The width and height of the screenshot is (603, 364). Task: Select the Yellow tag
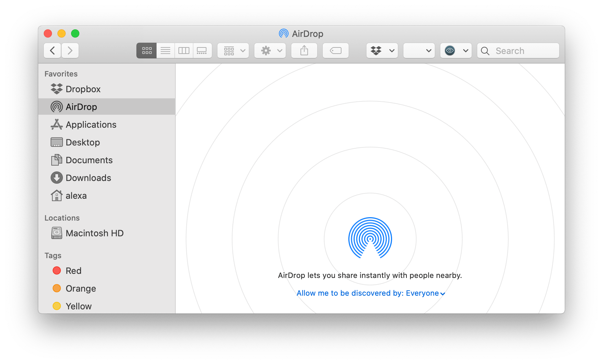pos(78,306)
